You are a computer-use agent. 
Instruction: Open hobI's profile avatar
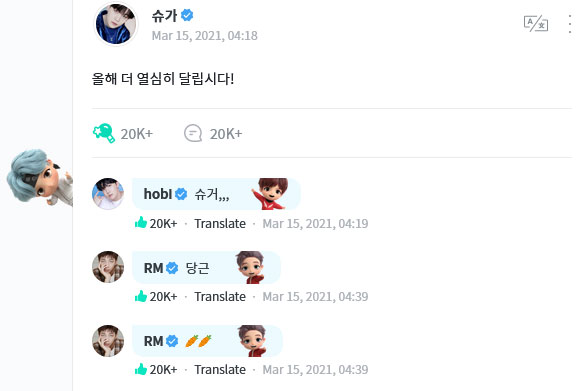coord(108,193)
